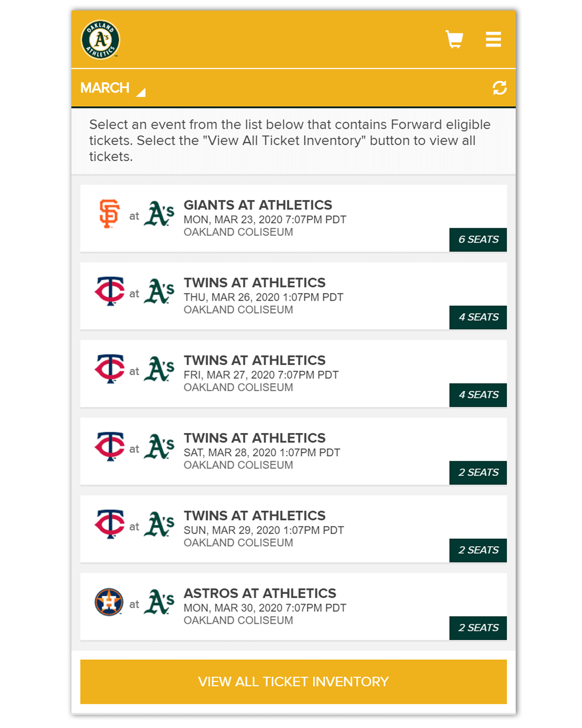Open the Twins game on Sat, Mar 28
The image size is (582, 728).
[x=254, y=438]
